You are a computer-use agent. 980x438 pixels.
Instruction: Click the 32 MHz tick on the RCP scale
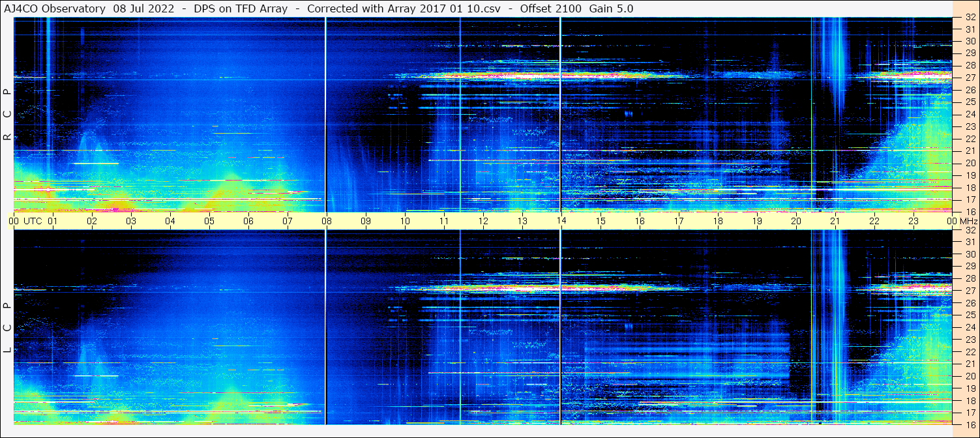click(970, 17)
